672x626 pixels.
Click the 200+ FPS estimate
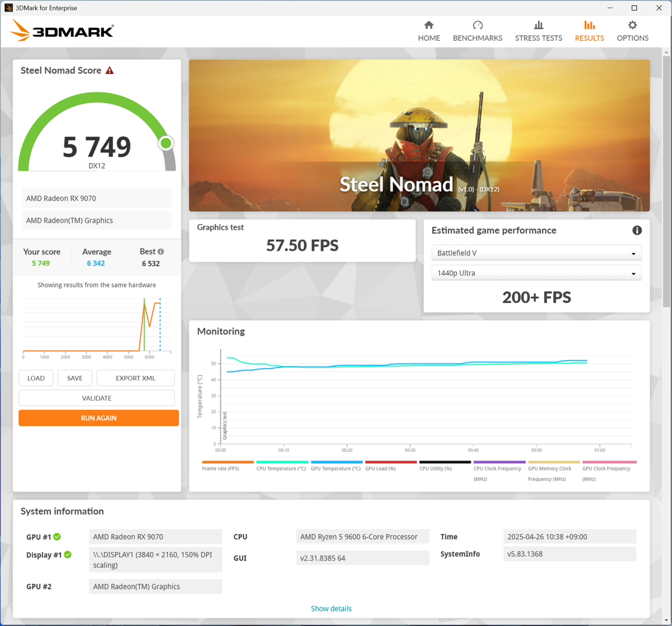point(536,297)
